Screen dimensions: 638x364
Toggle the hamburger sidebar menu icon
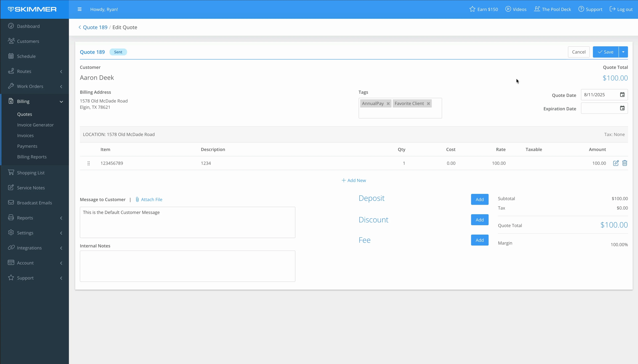tap(80, 9)
